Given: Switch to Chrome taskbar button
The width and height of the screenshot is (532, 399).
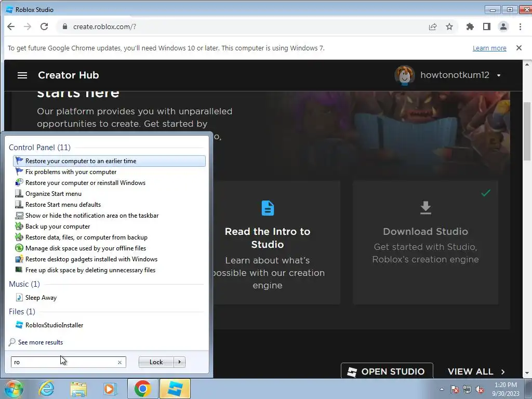Looking at the screenshot, I should point(143,389).
